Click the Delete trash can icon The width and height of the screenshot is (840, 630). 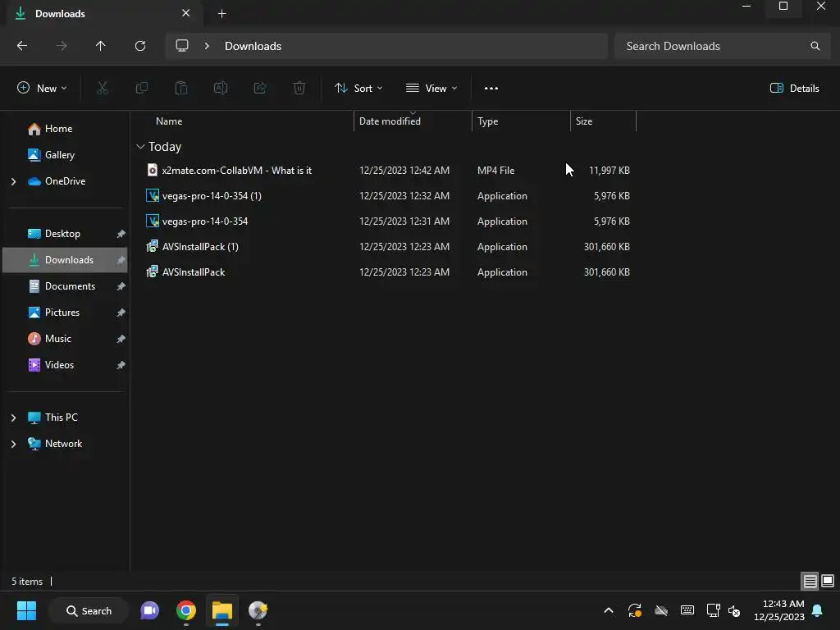pos(299,89)
